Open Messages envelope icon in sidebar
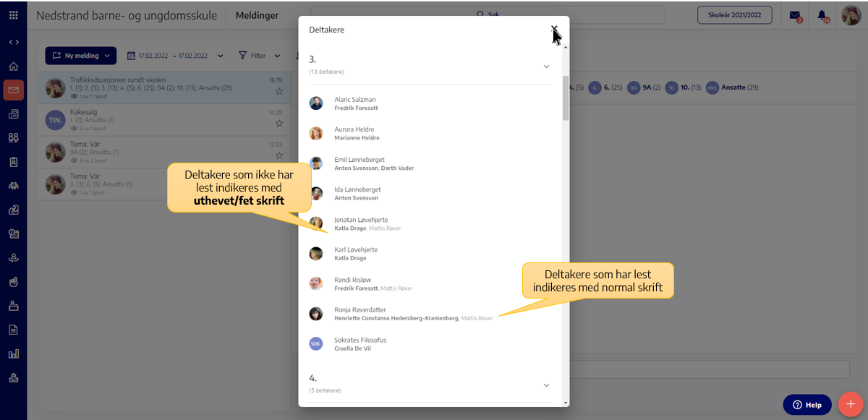This screenshot has height=420, width=868. tap(14, 90)
